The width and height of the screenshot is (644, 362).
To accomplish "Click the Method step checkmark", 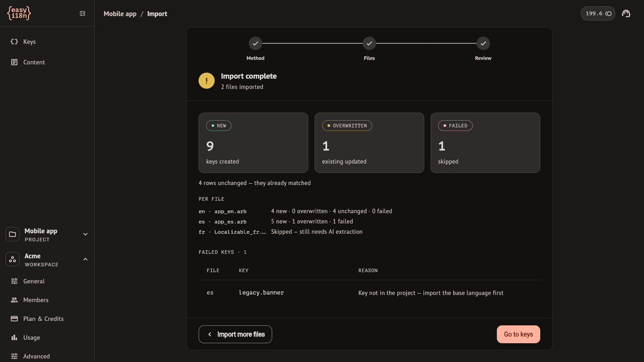I will point(255,43).
